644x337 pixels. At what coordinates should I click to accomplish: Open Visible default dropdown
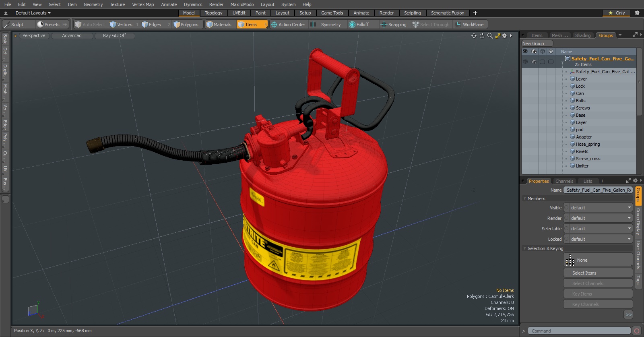pos(598,208)
